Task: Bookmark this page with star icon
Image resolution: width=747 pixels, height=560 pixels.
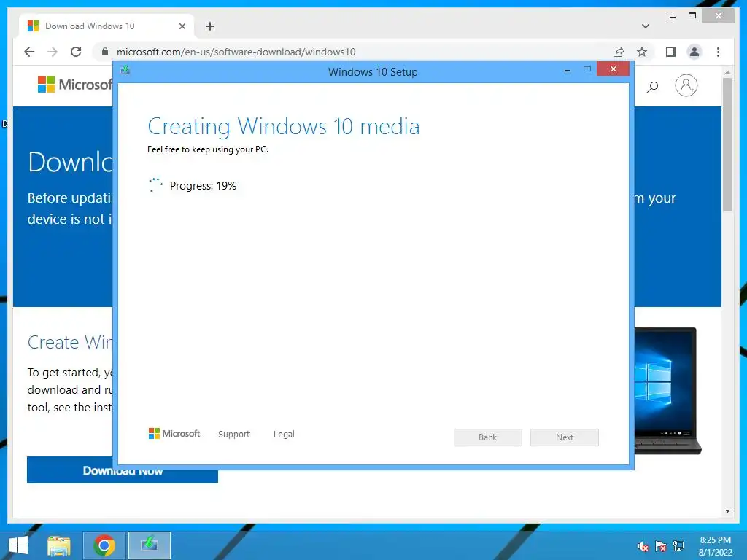Action: tap(642, 52)
